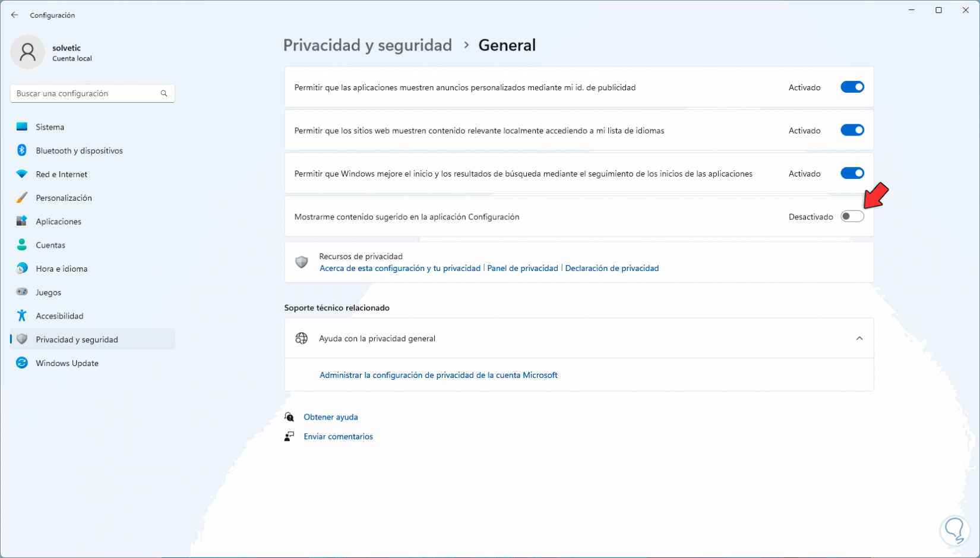Viewport: 980px width, 558px height.
Task: Turn off the language list websites toggle
Action: point(852,130)
